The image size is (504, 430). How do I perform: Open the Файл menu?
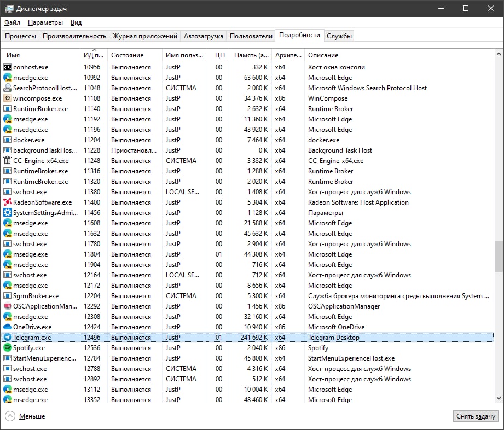12,22
